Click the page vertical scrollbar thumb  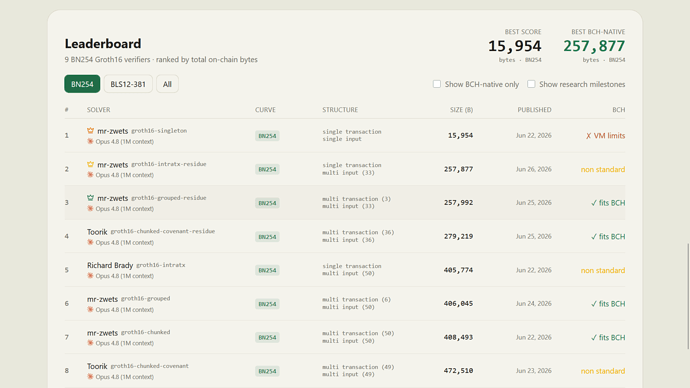click(x=688, y=296)
